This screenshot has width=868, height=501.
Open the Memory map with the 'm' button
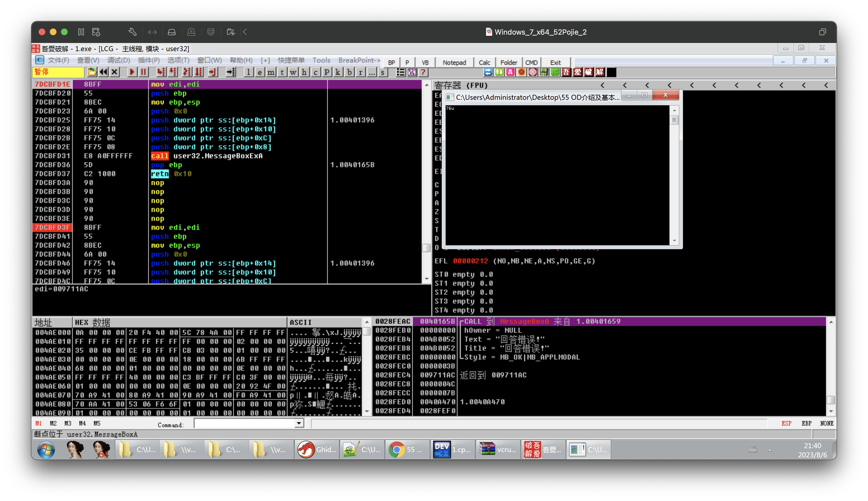coord(271,72)
